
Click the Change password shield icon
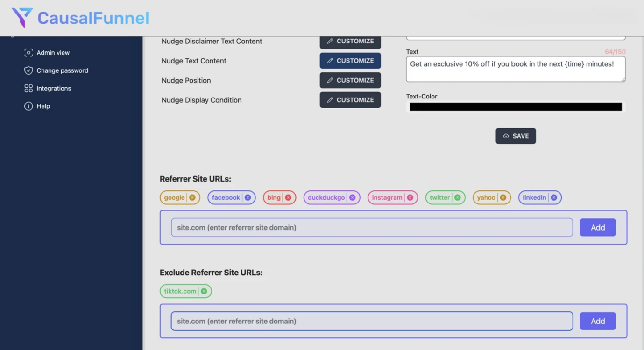coord(28,70)
